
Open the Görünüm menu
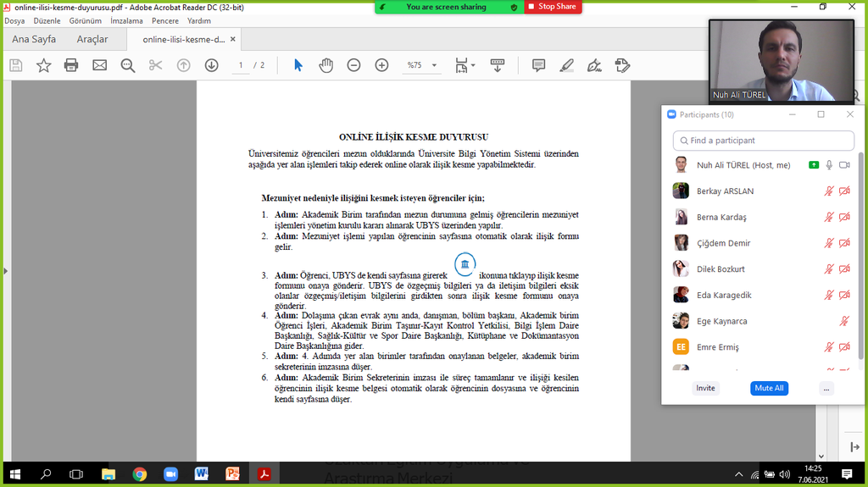click(x=85, y=20)
